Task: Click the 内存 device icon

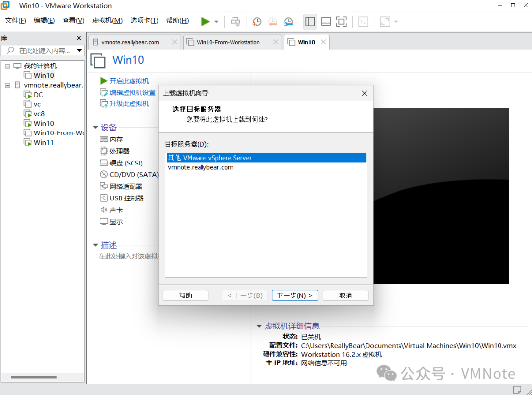Action: [104, 139]
